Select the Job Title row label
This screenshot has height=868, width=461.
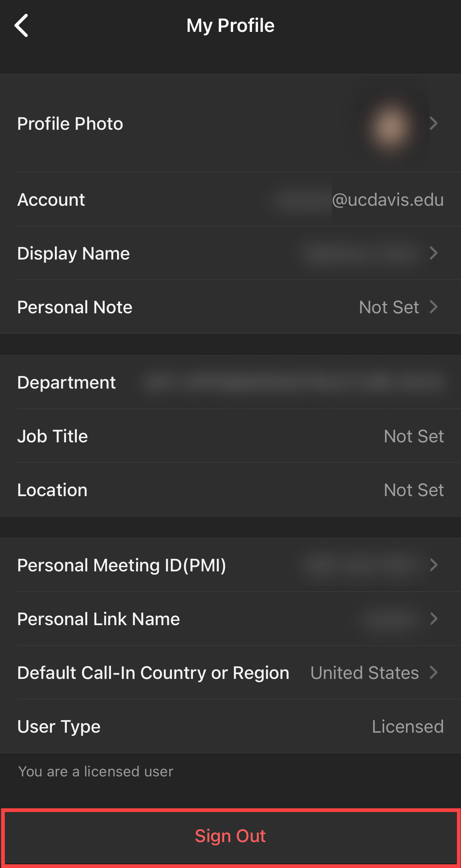click(53, 436)
